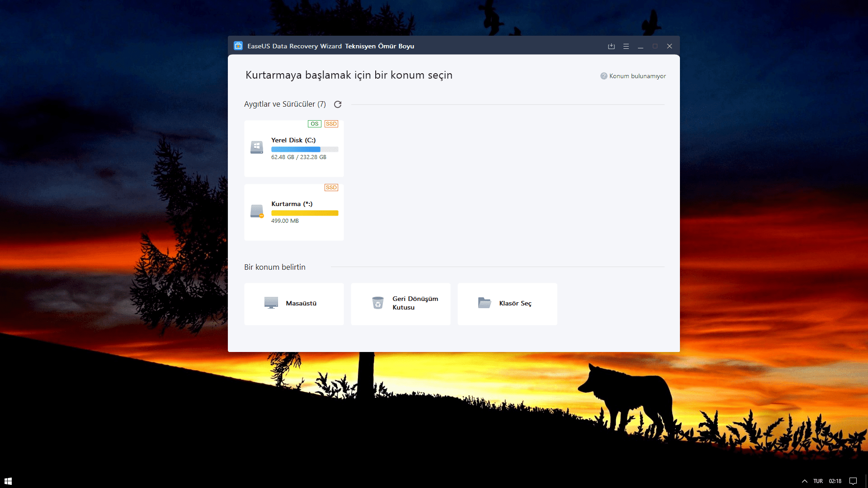Select the Kurtarma (*:) partition

pos(294,212)
